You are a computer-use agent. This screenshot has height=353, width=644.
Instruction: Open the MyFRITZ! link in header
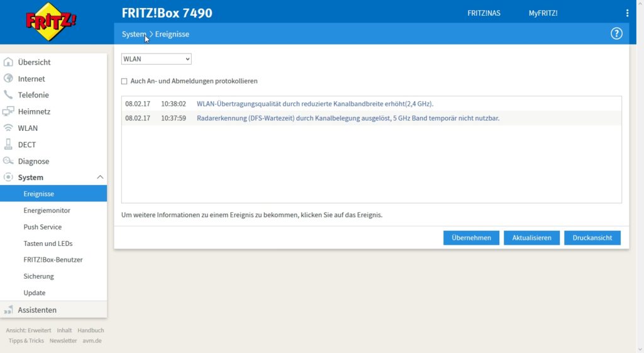[x=543, y=13]
